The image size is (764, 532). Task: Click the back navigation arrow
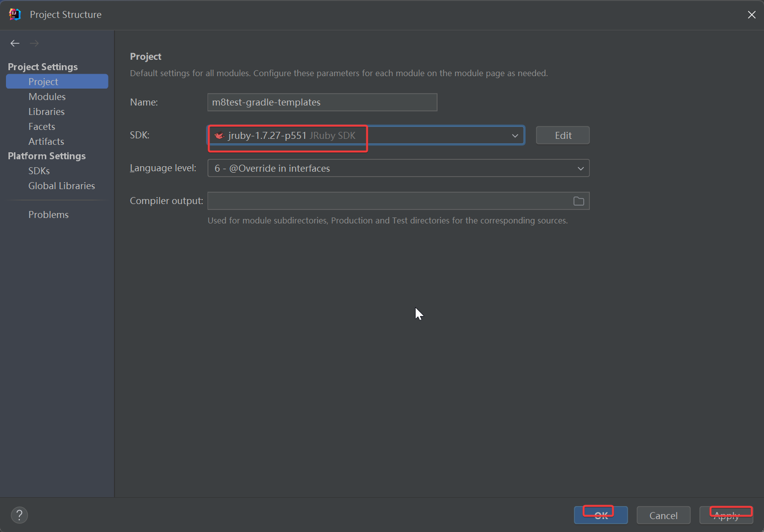tap(15, 43)
